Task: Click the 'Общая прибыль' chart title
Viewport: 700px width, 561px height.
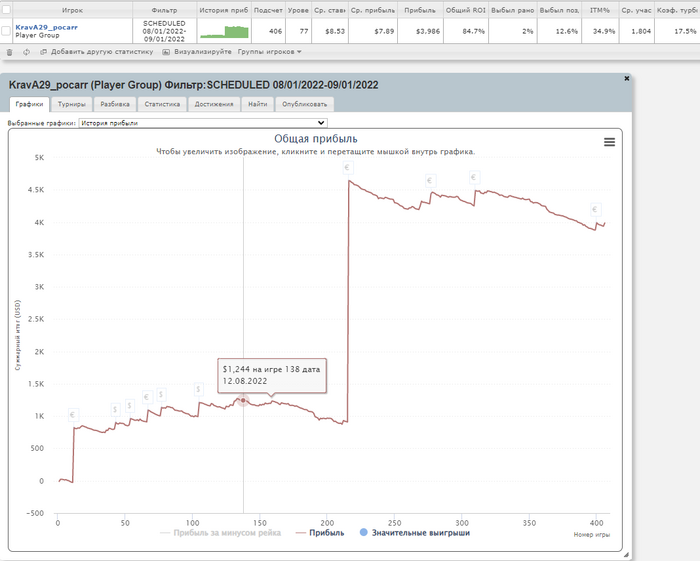Action: (x=316, y=139)
